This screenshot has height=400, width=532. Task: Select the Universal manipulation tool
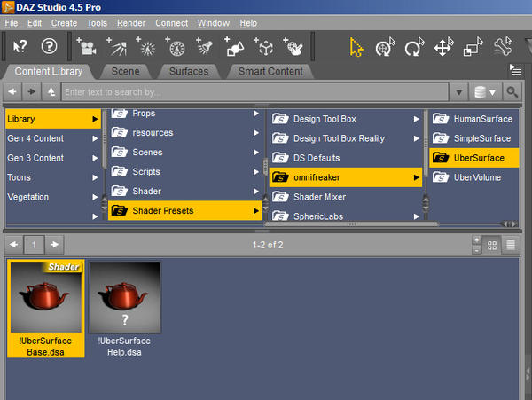386,47
